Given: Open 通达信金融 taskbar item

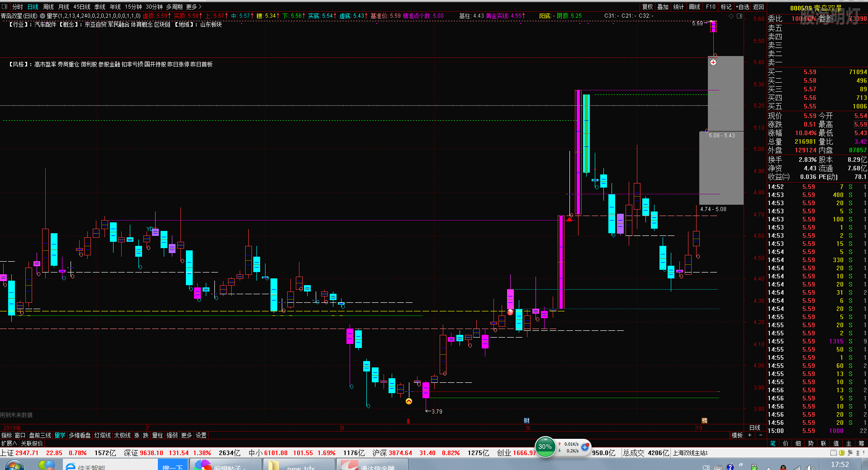Looking at the screenshot, I should click(x=372, y=465).
